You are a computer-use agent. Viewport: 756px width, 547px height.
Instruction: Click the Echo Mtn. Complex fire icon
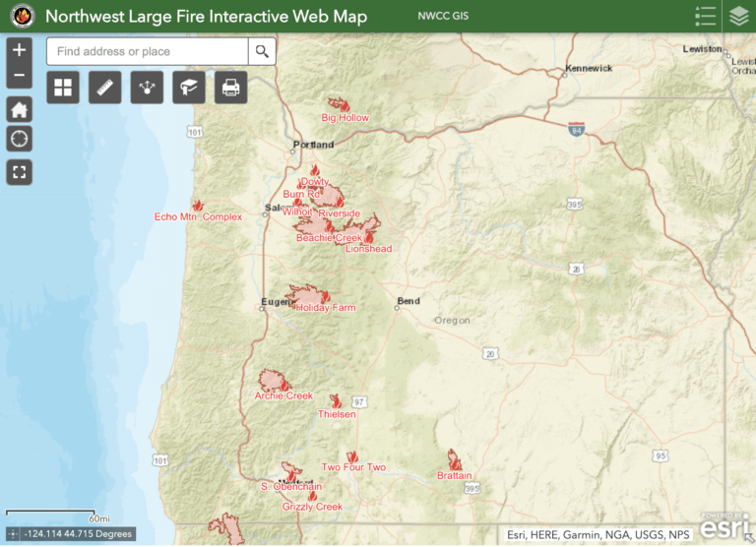198,206
